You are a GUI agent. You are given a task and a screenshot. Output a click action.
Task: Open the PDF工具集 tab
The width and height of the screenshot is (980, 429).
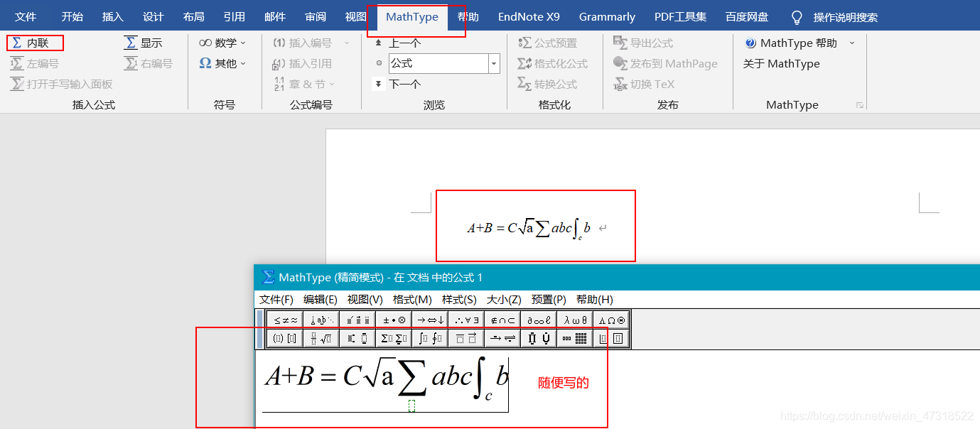click(x=680, y=17)
